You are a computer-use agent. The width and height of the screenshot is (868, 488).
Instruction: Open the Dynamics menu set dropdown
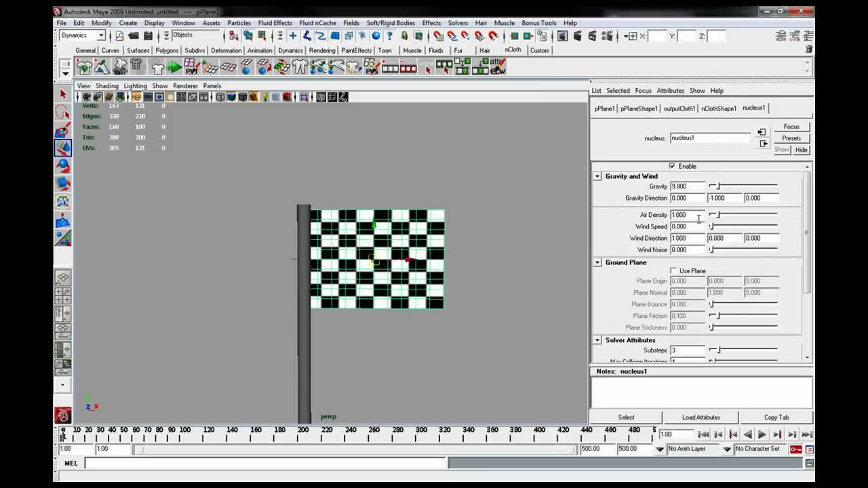[83, 35]
